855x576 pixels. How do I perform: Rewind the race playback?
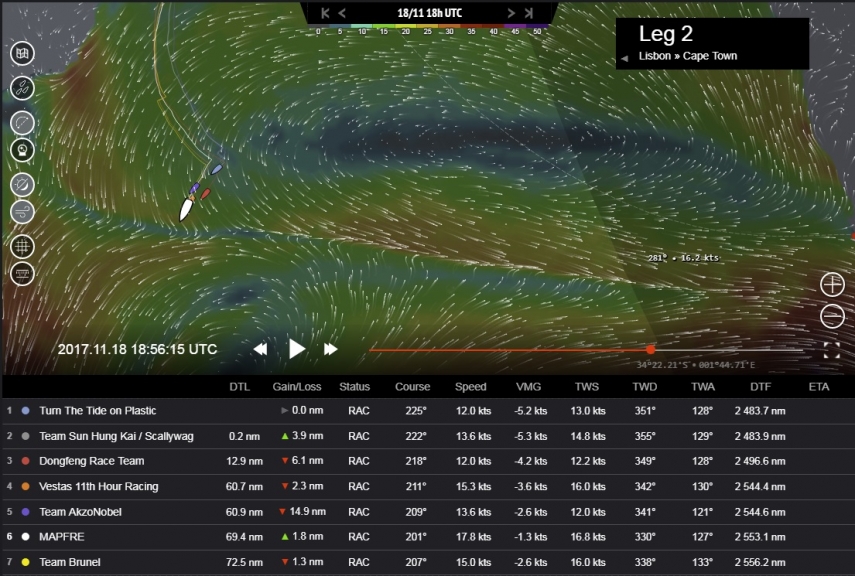261,349
